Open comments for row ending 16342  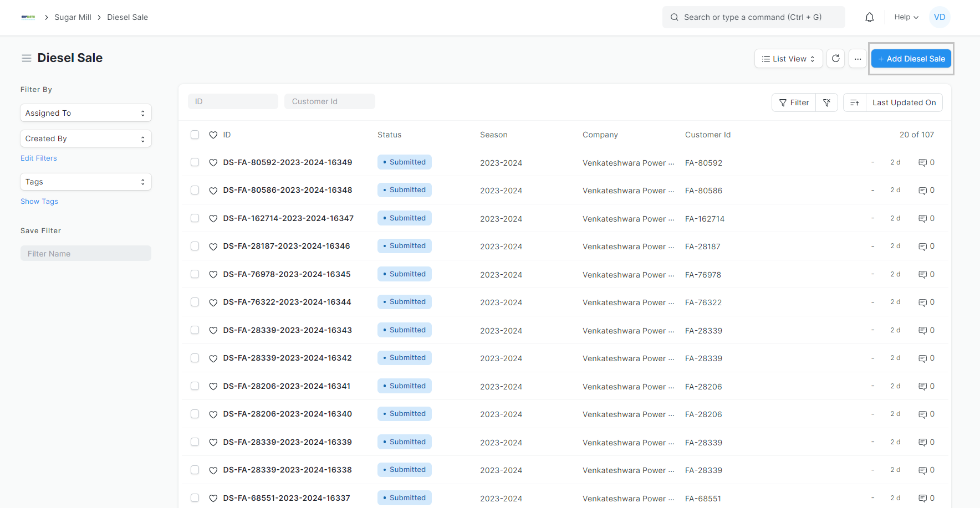pyautogui.click(x=926, y=358)
